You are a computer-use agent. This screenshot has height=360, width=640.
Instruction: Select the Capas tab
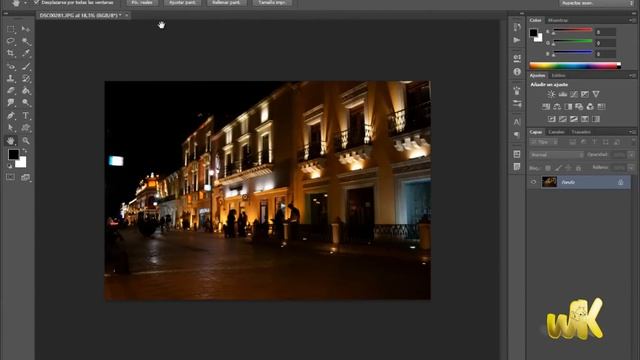point(536,132)
